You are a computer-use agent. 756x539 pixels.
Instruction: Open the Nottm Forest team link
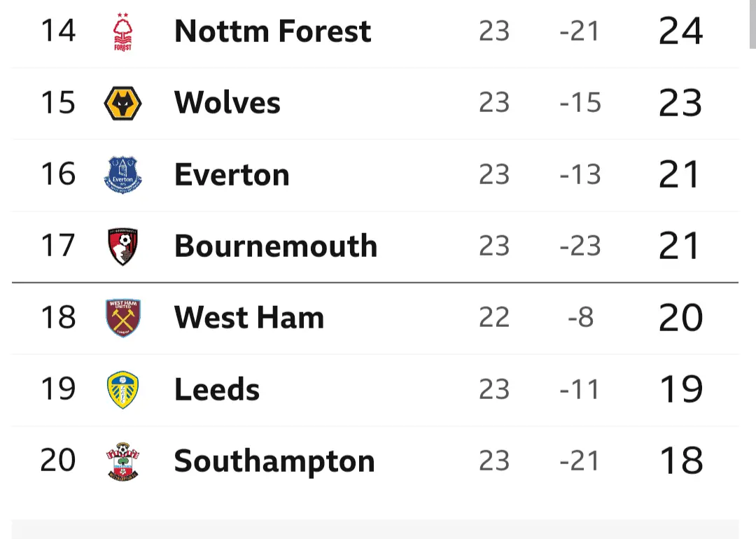point(272,31)
